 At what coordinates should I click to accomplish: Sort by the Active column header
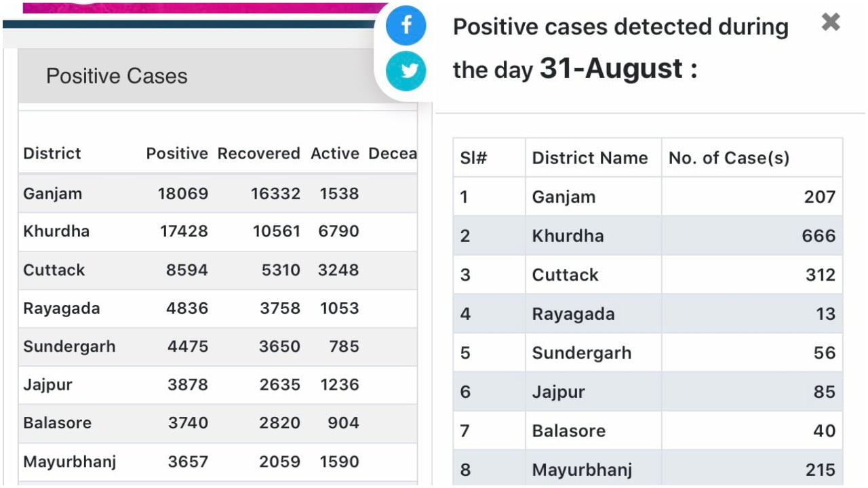[x=334, y=153]
